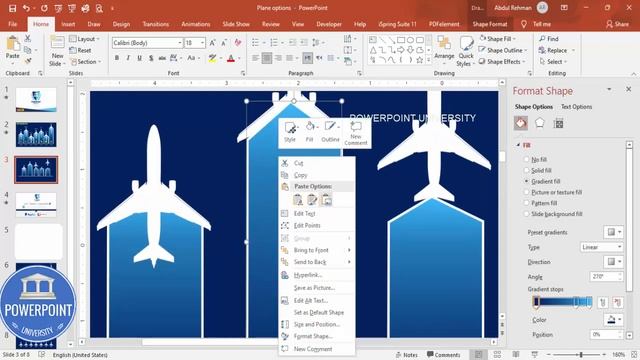
Task: Select Size & Properties icon in Format Shape
Action: [558, 123]
